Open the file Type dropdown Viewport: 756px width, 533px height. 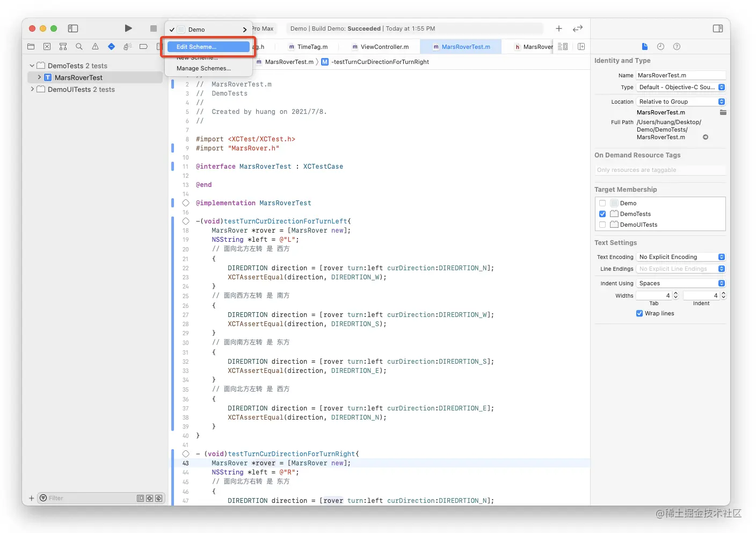point(681,87)
